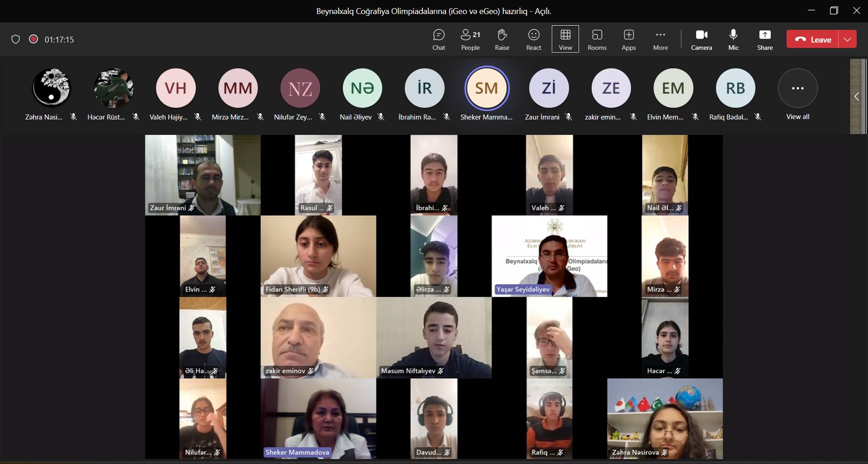Toggle the Mic mute state
Viewport: 868px width, 464px height.
733,39
